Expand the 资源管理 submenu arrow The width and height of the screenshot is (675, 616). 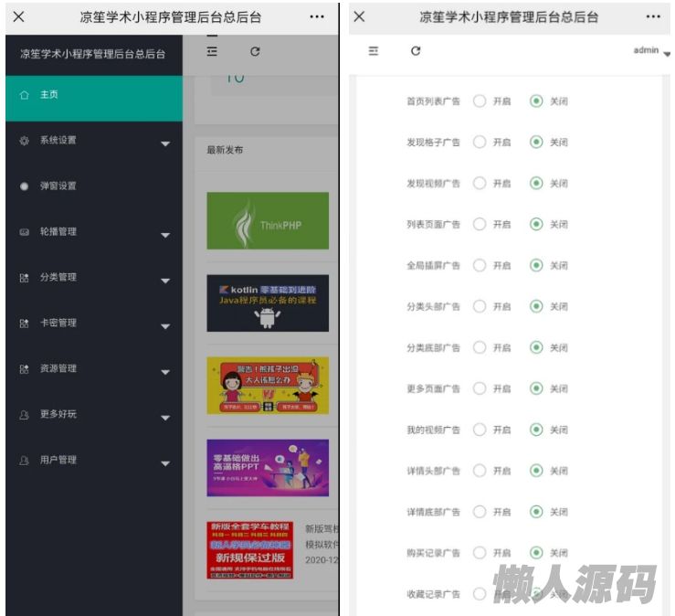(x=165, y=372)
